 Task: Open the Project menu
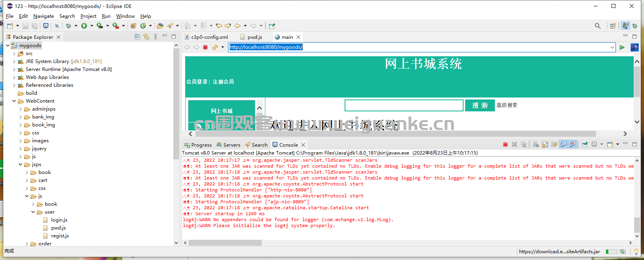pyautogui.click(x=88, y=16)
